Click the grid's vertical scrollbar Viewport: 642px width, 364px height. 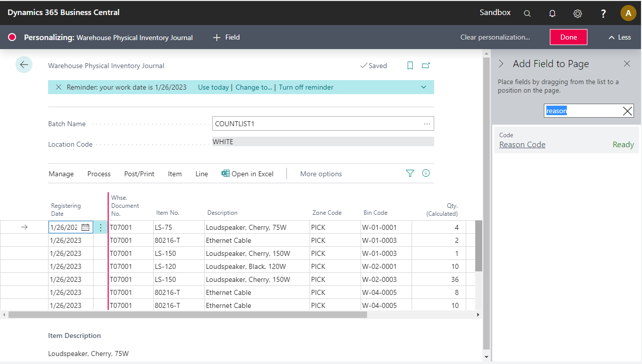click(478, 246)
